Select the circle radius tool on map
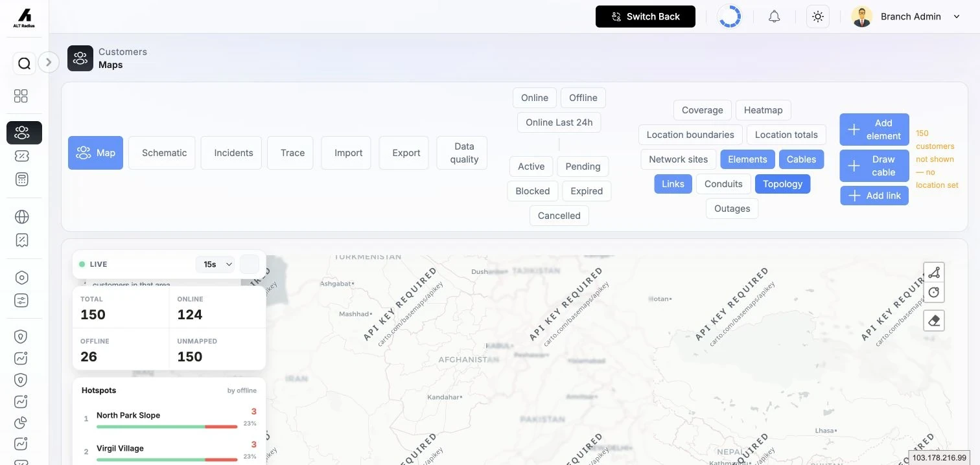This screenshot has width=980, height=465. click(934, 293)
